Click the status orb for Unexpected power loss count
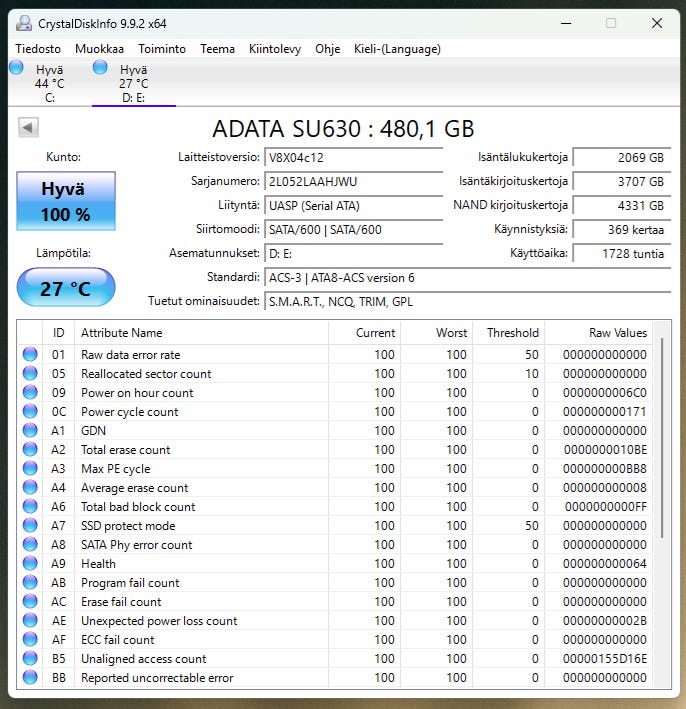The width and height of the screenshot is (686, 709). (30, 620)
